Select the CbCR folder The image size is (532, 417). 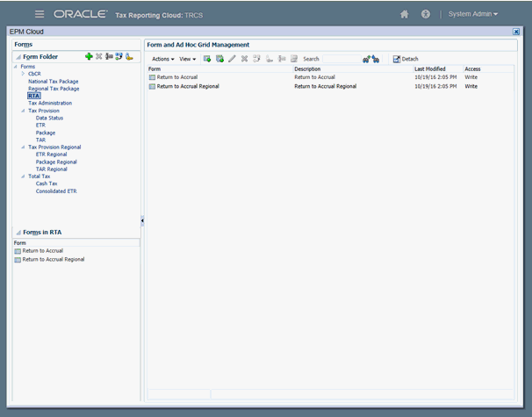[34, 74]
